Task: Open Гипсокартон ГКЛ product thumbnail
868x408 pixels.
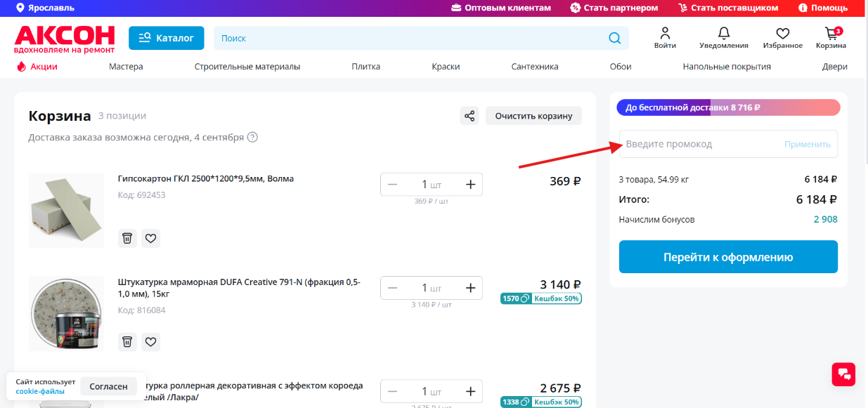Action: 66,210
